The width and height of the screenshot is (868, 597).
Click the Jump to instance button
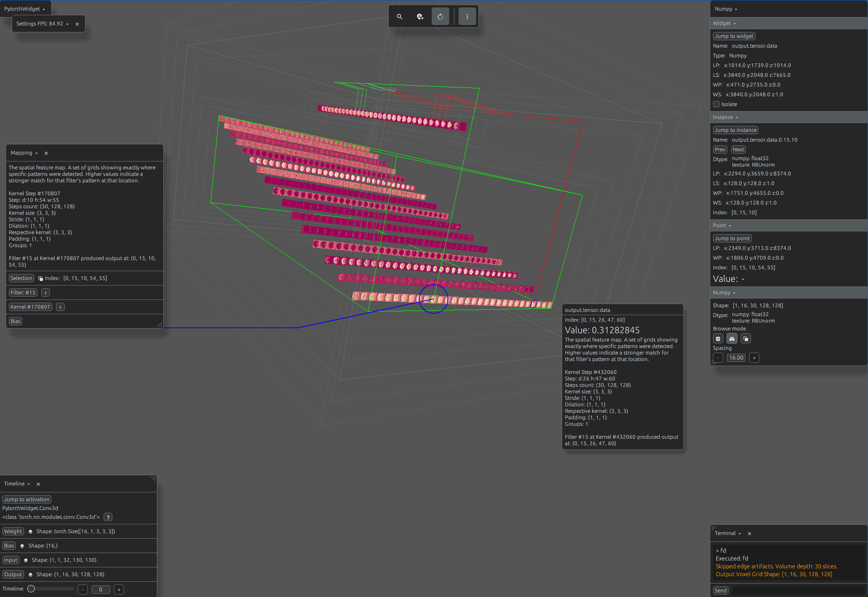pos(736,131)
